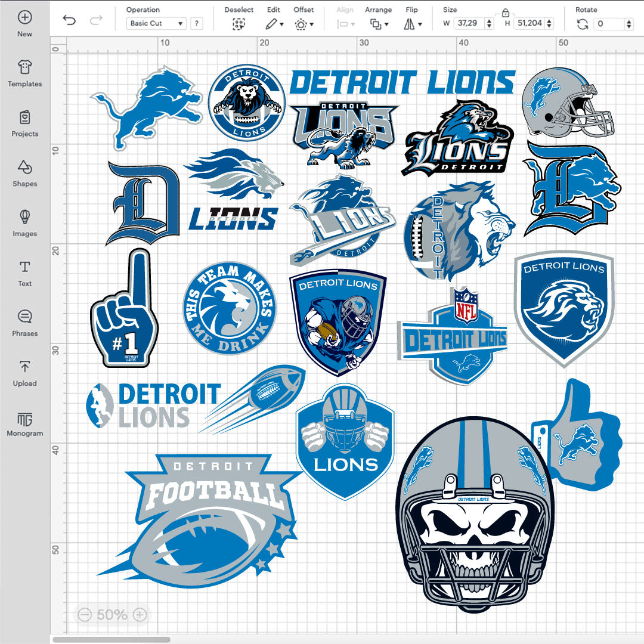Image resolution: width=644 pixels, height=644 pixels.
Task: Click the zoom in plus button
Action: [x=140, y=614]
